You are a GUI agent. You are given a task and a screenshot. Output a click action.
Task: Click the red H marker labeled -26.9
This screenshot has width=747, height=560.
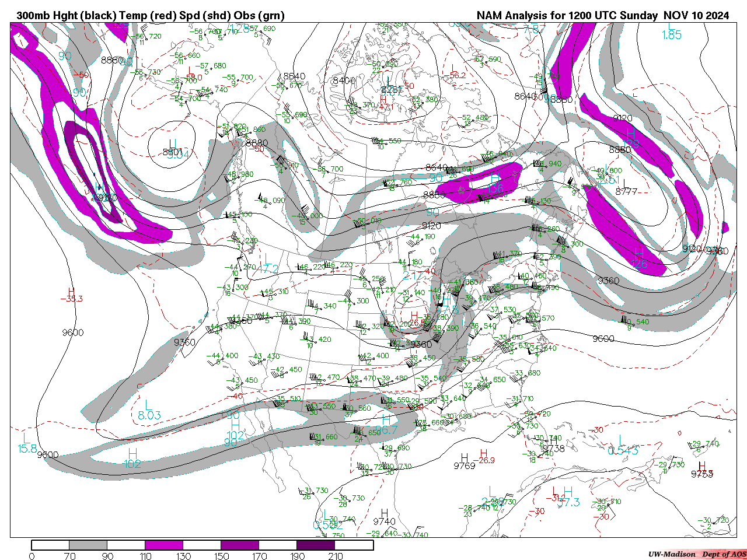click(x=483, y=453)
